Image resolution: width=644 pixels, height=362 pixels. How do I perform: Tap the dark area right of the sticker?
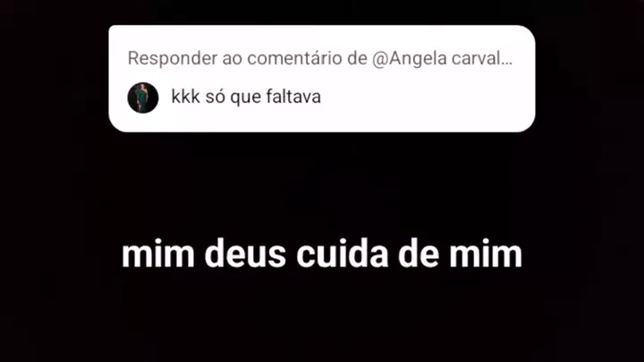589,79
